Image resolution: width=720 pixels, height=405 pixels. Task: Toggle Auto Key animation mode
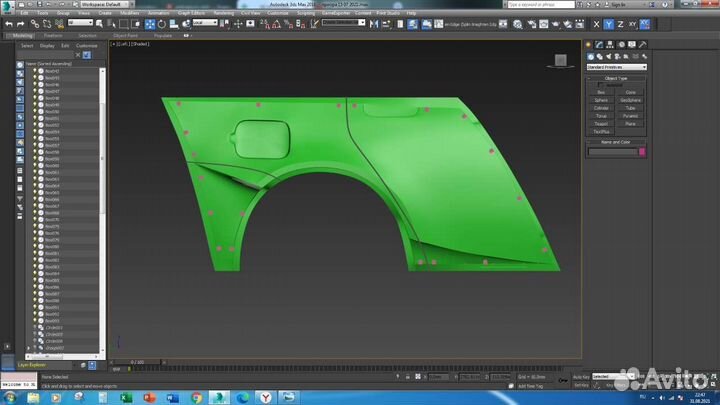[x=579, y=376]
